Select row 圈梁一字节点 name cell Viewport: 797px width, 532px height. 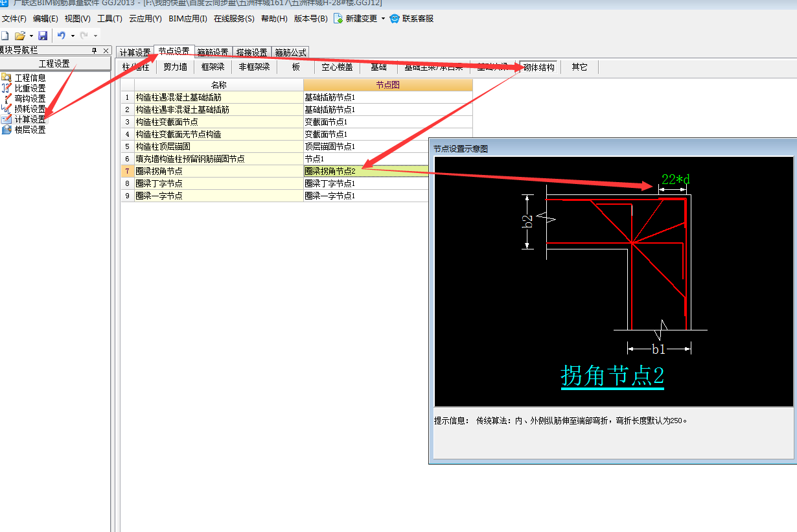(x=218, y=196)
